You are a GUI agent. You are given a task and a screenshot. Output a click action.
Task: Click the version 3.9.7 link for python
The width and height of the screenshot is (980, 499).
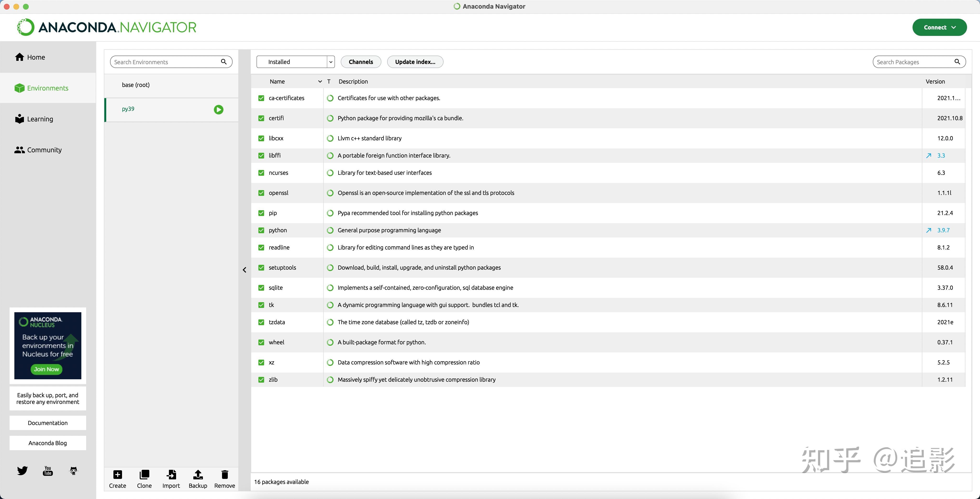[x=943, y=230]
